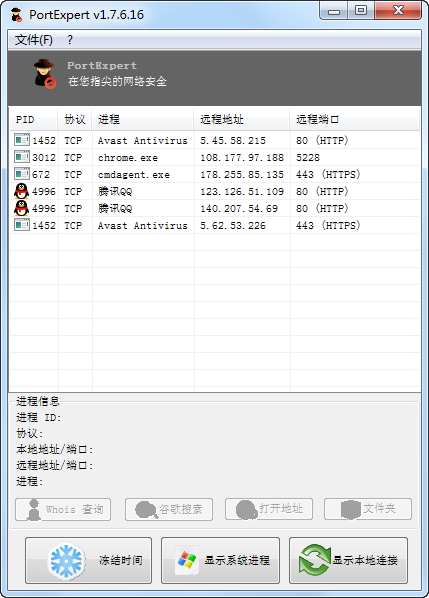The height and width of the screenshot is (598, 429).
Task: Click 443 (HTTPS) port in cmdagent.exe row
Action: (x=328, y=174)
